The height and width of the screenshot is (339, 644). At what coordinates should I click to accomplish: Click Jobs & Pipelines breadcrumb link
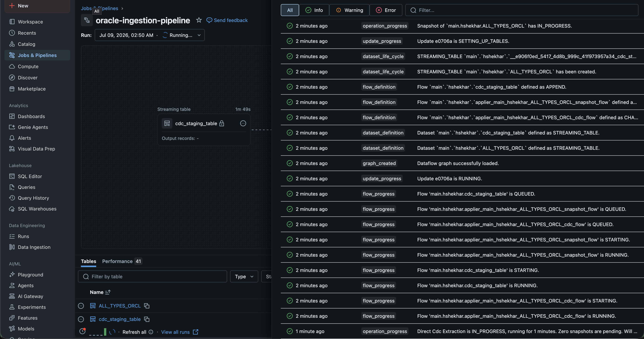(99, 8)
